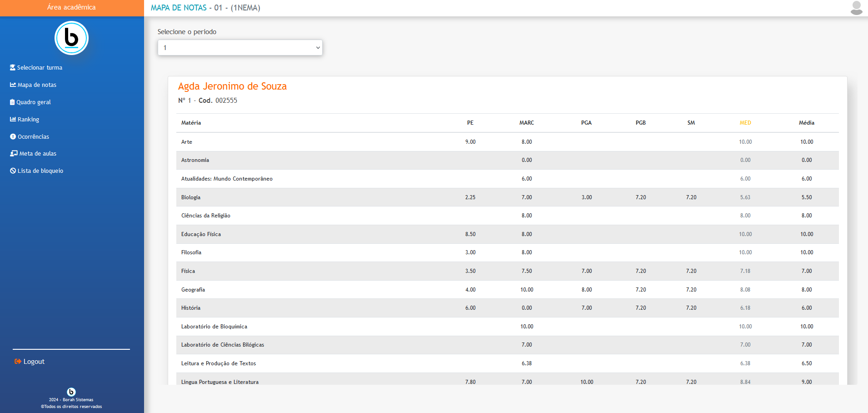The width and height of the screenshot is (868, 413).
Task: Open Lista de bloqueio menu item
Action: (x=37, y=171)
